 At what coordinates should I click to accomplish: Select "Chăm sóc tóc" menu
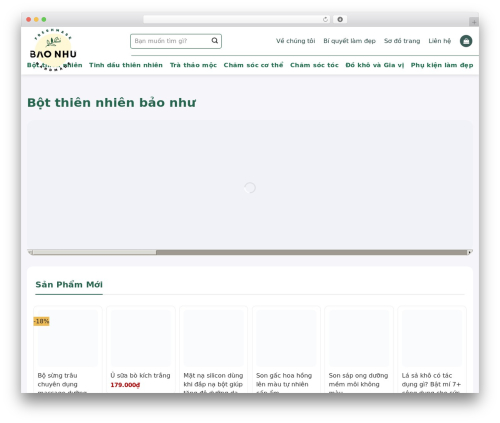314,65
